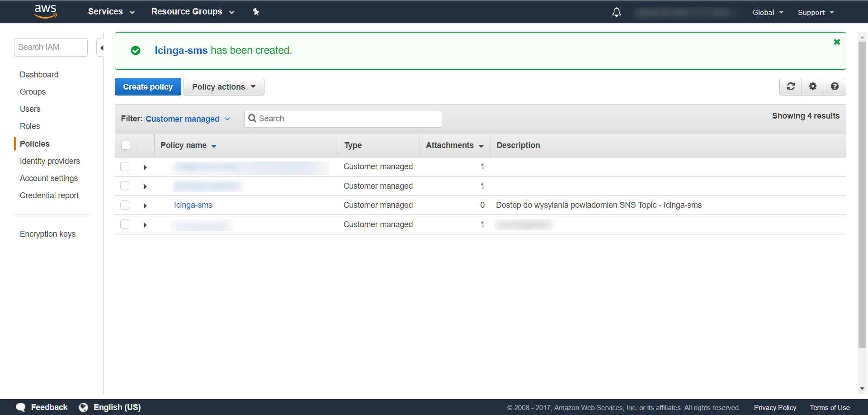This screenshot has height=415, width=868.
Task: Click the scrollbar down arrow
Action: point(863,388)
